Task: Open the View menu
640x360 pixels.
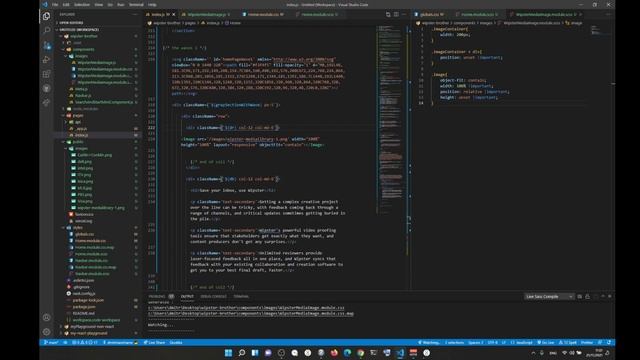Action: coord(98,4)
